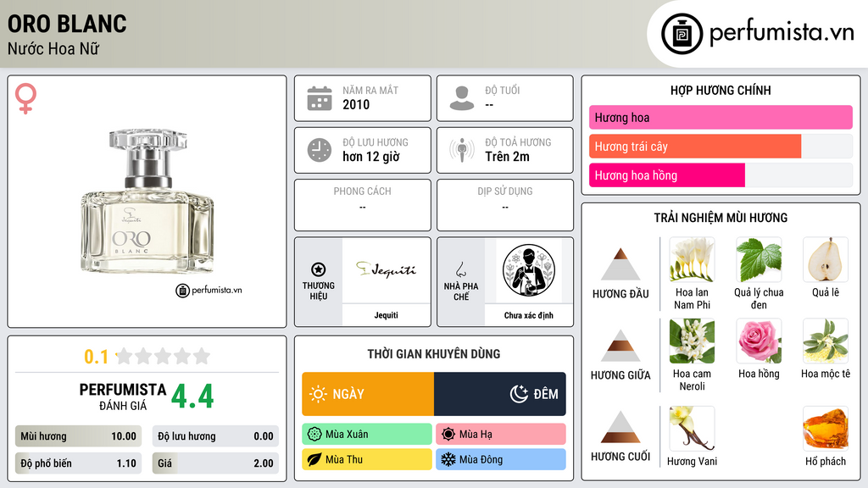868x488 pixels.
Task: Open the Hoa lan Nam Phi note image
Action: [692, 260]
